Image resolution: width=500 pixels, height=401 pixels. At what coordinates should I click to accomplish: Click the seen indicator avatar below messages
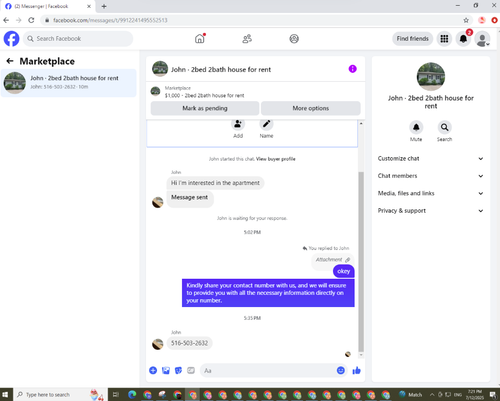[348, 354]
